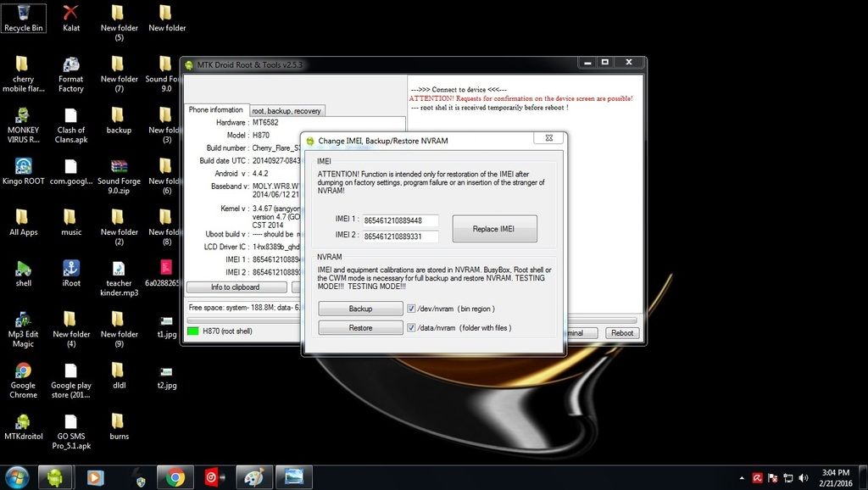Image resolution: width=868 pixels, height=490 pixels.
Task: Open Chrome from the taskbar
Action: point(175,477)
